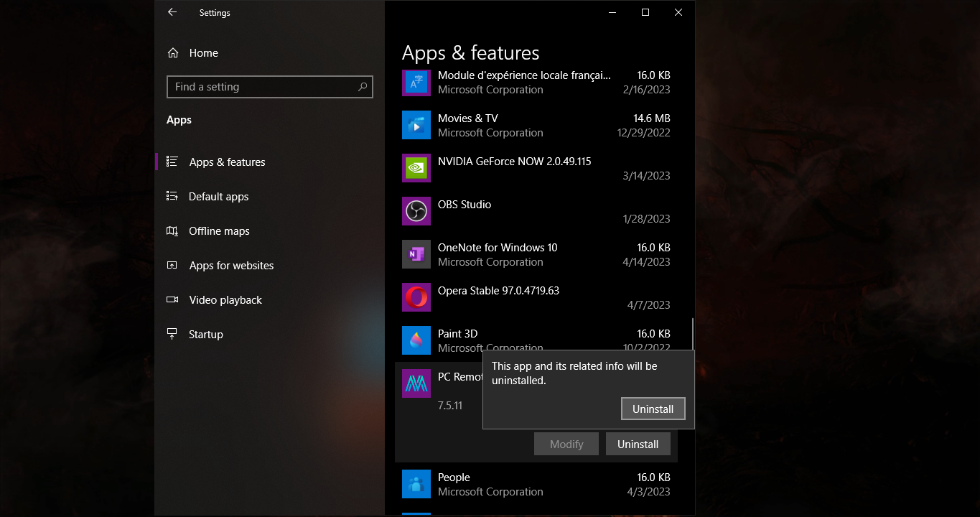The image size is (980, 517).
Task: Click the OneNote for Windows 10 icon
Action: pos(416,254)
